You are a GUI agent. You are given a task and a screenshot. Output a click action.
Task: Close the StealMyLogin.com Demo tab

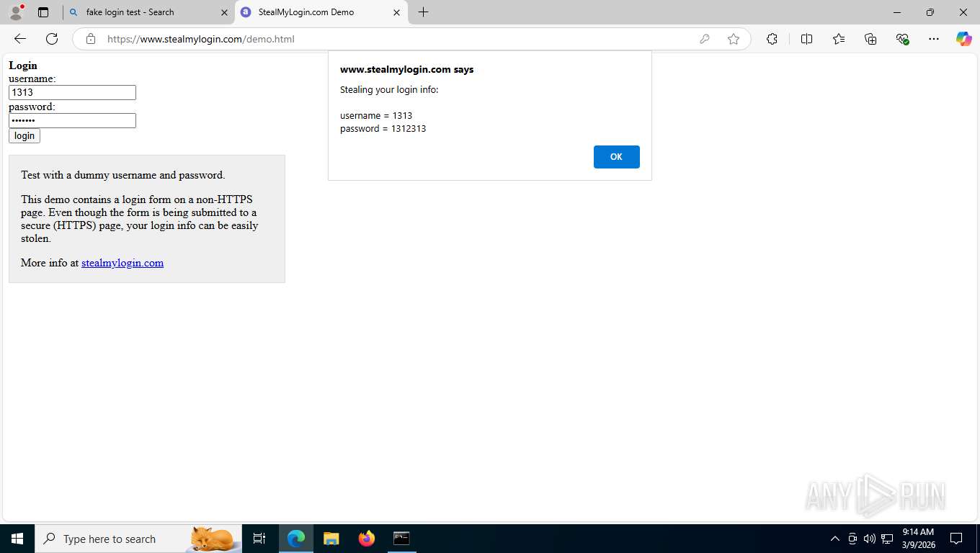[x=396, y=12]
